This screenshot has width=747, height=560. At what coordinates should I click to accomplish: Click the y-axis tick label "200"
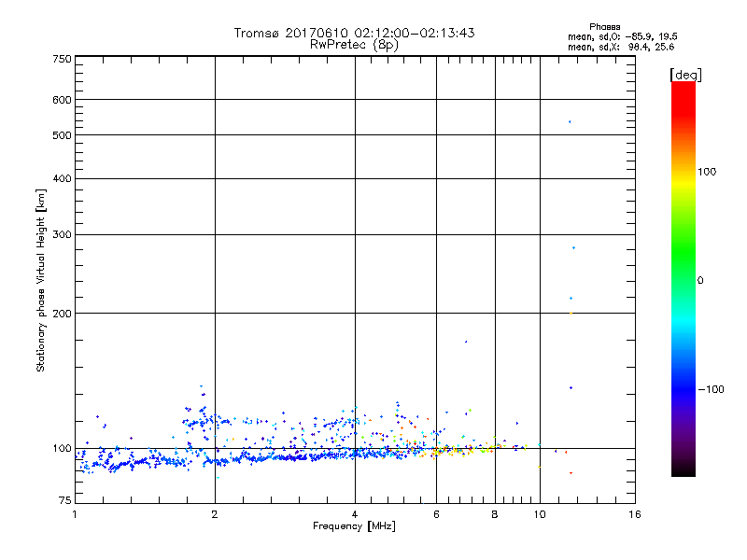click(63, 314)
